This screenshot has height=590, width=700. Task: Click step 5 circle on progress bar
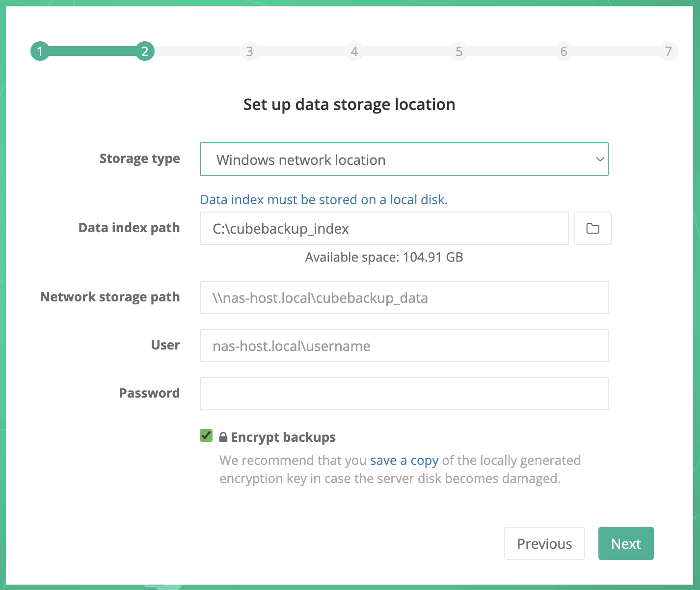pos(459,51)
